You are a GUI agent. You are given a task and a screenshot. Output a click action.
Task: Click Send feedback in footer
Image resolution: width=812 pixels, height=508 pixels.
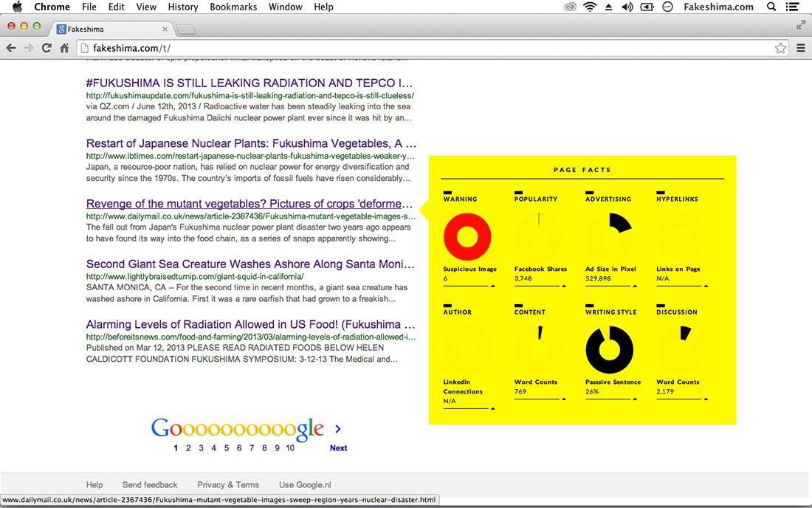tap(150, 484)
